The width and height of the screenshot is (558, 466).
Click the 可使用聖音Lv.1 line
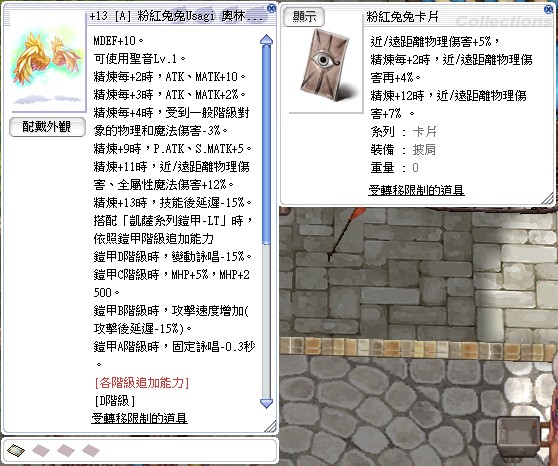140,58
